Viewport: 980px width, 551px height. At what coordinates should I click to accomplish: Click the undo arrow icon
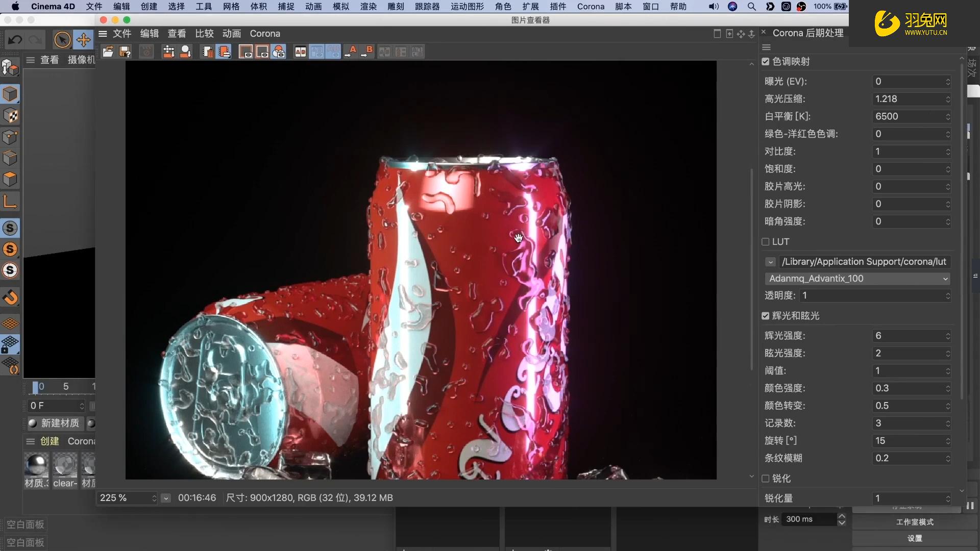coord(15,40)
